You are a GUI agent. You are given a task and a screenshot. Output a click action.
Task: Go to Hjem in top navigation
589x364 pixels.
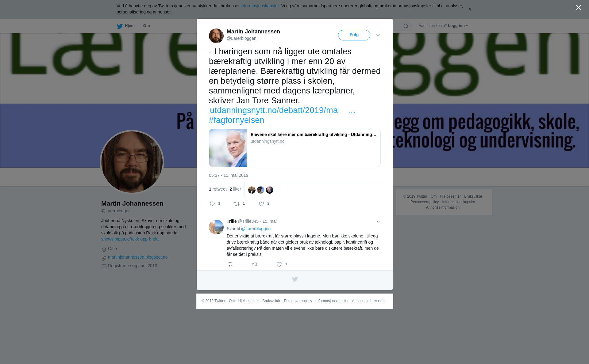coord(126,26)
